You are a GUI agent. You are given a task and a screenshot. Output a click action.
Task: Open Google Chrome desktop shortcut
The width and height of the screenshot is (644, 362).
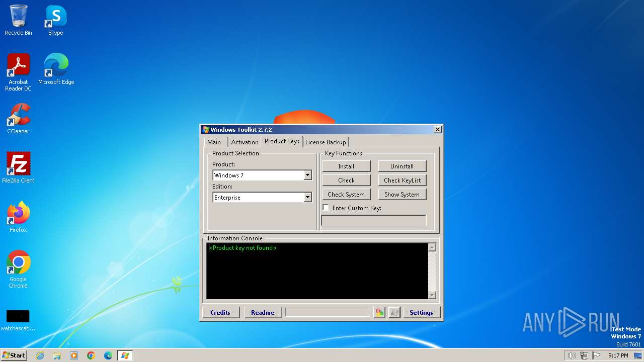18,269
